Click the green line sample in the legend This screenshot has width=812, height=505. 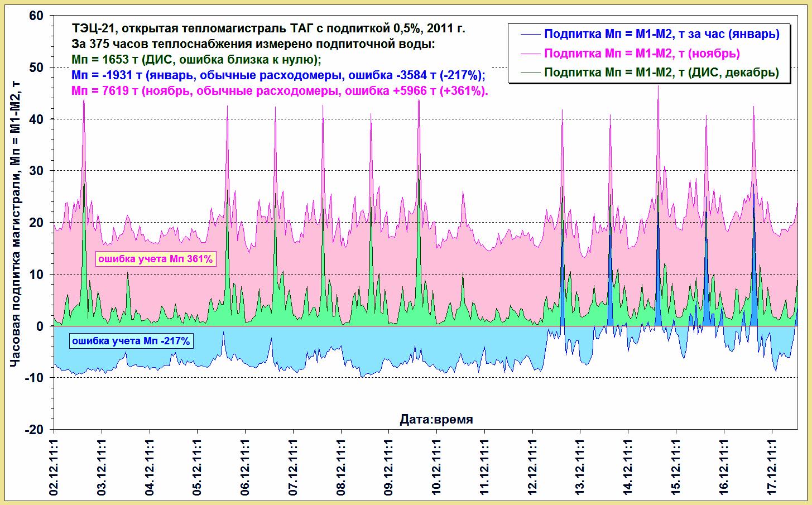coord(530,73)
